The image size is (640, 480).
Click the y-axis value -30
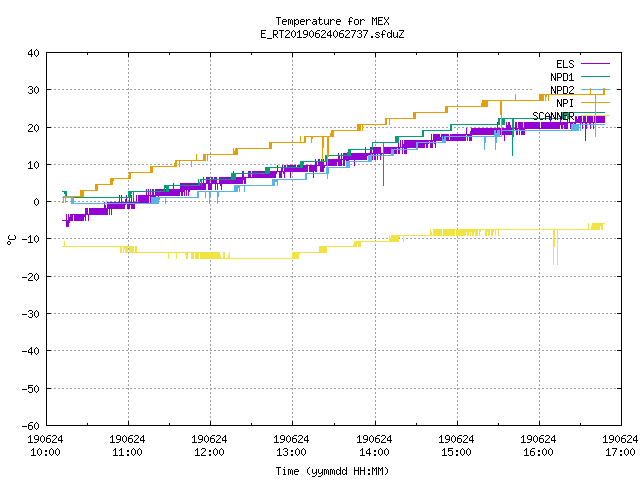tap(31, 314)
